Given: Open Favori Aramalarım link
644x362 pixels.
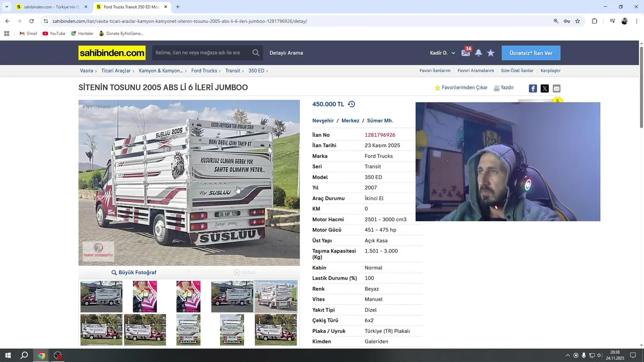Looking at the screenshot, I should pyautogui.click(x=475, y=71).
